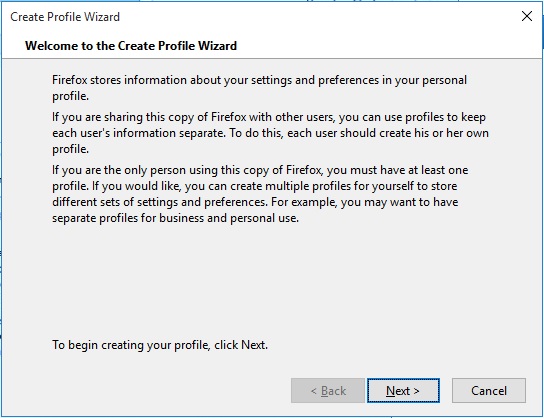Click the 'different sets of settings and preferences' text

pyautogui.click(x=159, y=202)
